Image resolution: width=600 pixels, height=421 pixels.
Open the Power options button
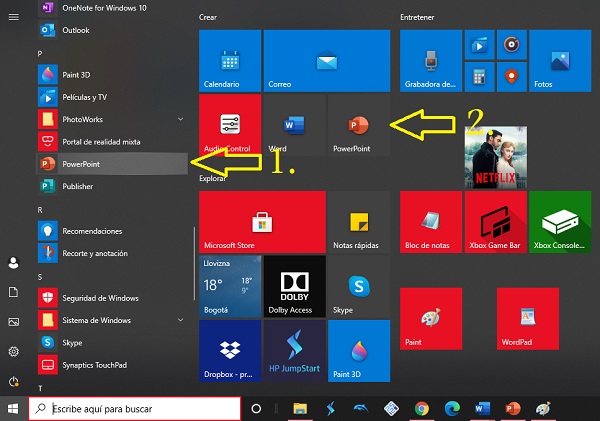tap(14, 381)
